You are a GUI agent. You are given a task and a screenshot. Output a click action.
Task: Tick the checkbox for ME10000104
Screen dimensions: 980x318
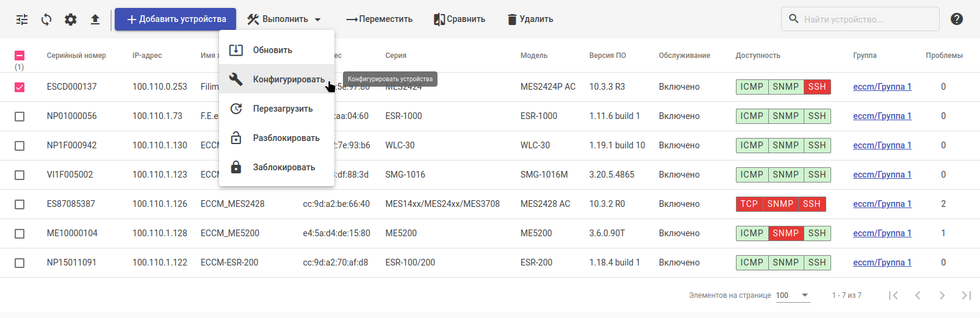pyautogui.click(x=20, y=234)
